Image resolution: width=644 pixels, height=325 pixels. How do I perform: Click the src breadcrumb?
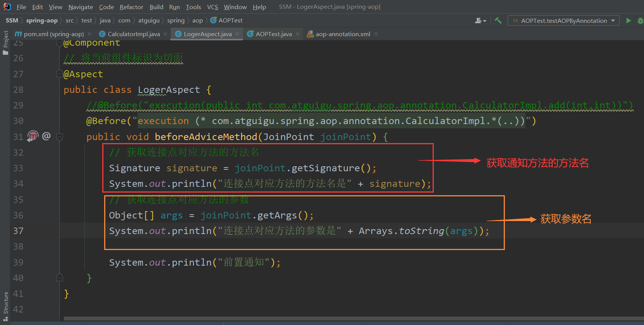point(70,20)
